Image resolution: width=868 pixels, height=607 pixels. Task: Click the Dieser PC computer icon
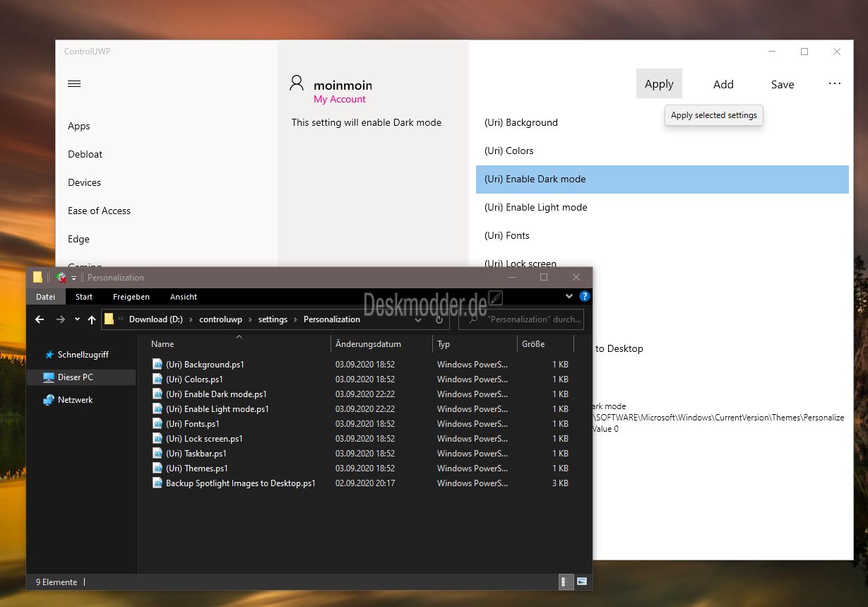[49, 377]
